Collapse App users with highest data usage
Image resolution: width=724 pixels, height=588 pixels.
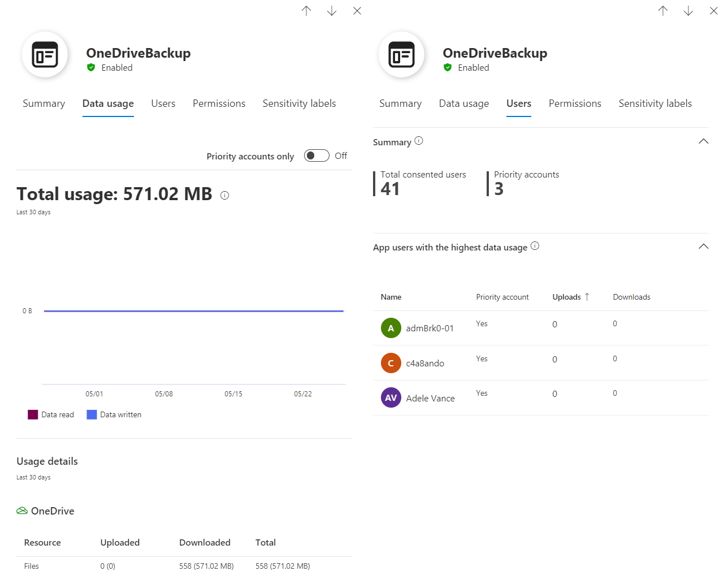703,247
